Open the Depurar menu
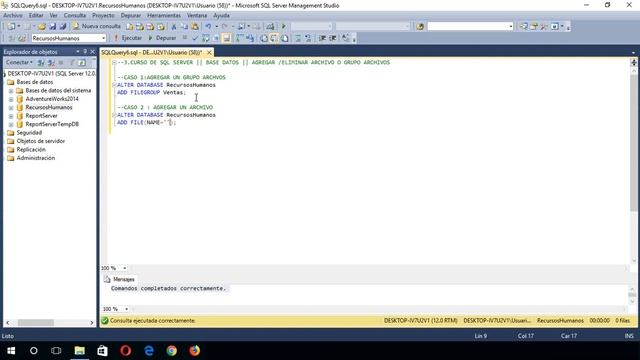Viewport: 640px width, 360px height. tap(131, 16)
